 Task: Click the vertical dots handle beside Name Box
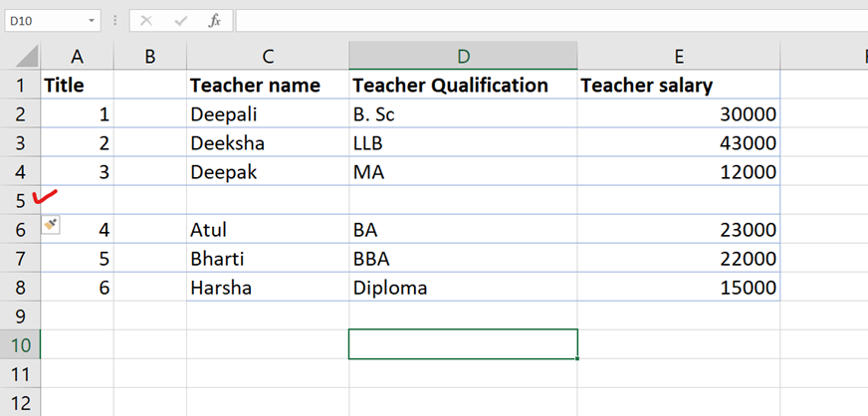tap(116, 20)
